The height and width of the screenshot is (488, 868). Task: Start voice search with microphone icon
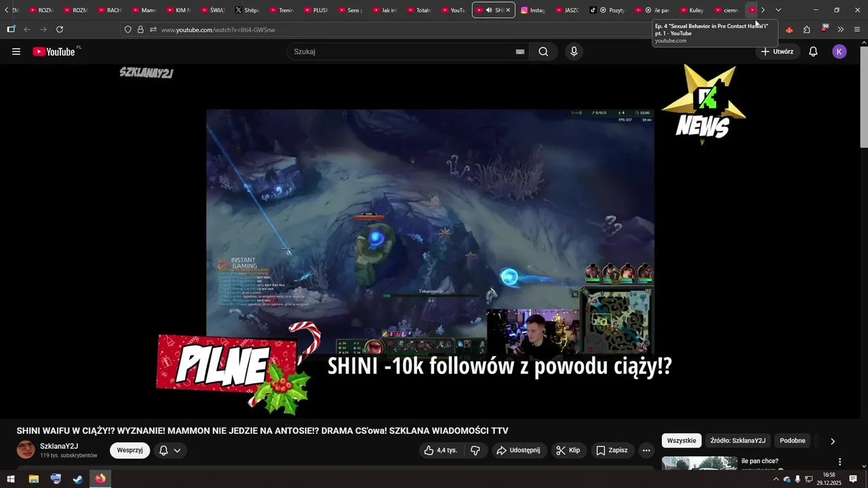[x=574, y=52]
